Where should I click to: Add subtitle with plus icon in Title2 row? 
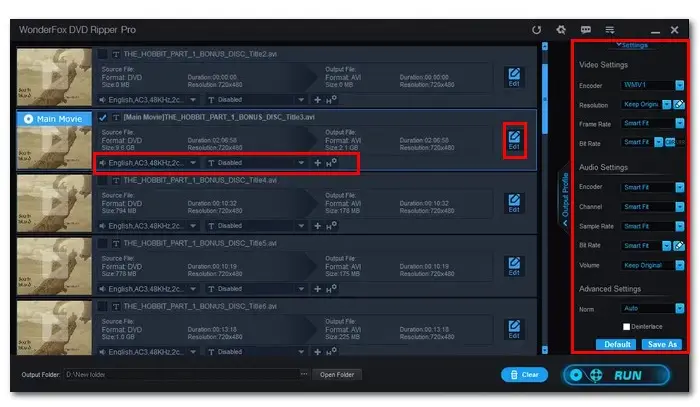click(317, 100)
